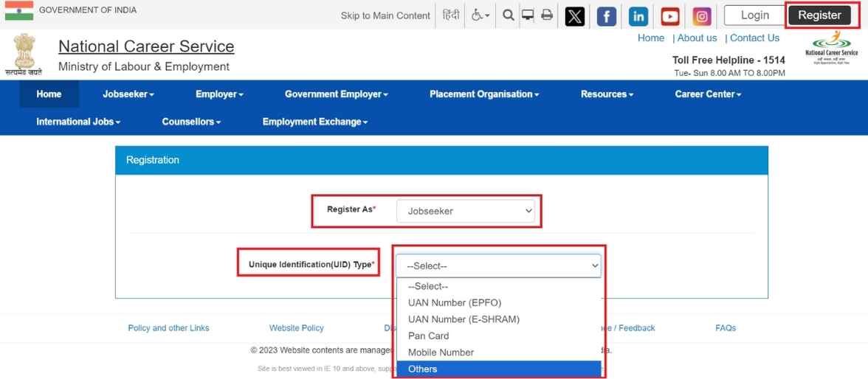Screen dimensions: 868x379
Task: Click the printer icon
Action: tap(547, 15)
